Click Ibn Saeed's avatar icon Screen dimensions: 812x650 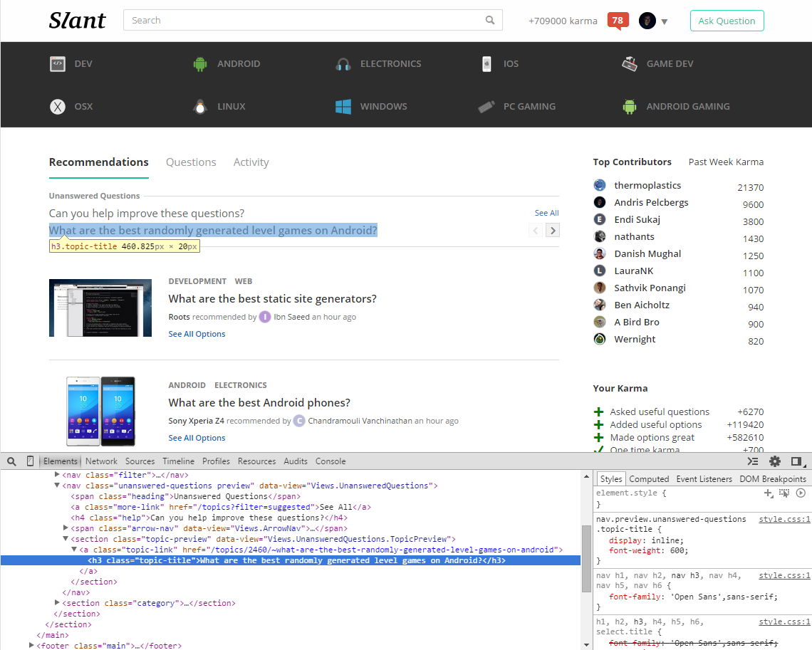[265, 317]
